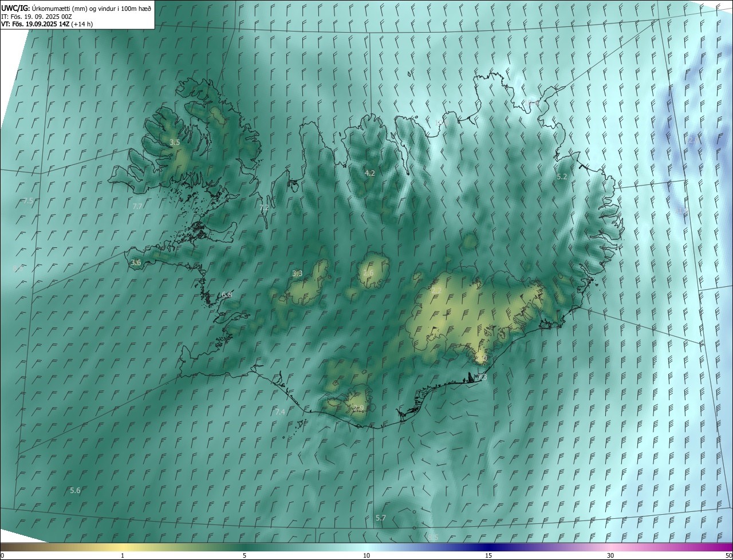Click the 7.2 value label
The image size is (733, 560).
tap(264, 208)
